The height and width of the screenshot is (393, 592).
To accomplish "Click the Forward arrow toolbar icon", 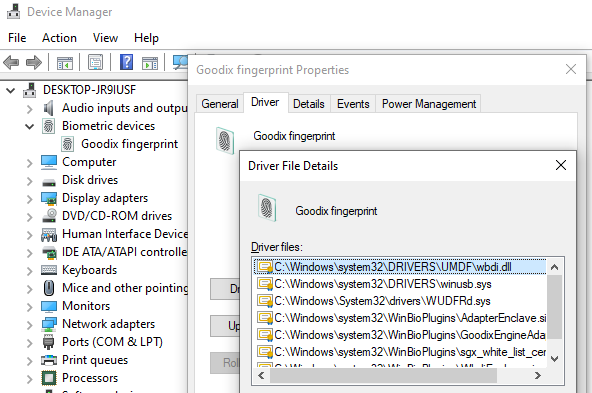I will pyautogui.click(x=34, y=62).
